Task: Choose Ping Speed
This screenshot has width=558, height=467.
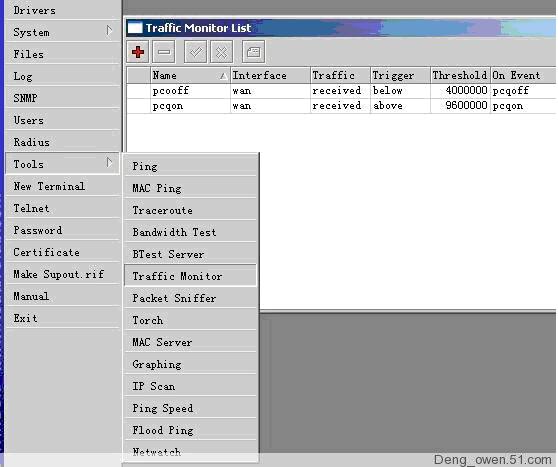Action: click(x=190, y=408)
